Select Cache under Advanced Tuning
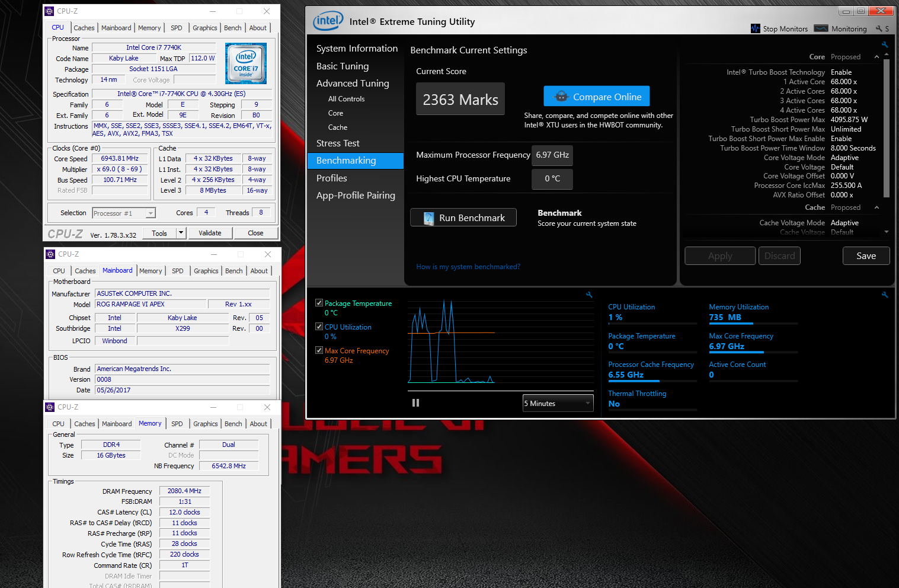The width and height of the screenshot is (899, 588). [338, 127]
